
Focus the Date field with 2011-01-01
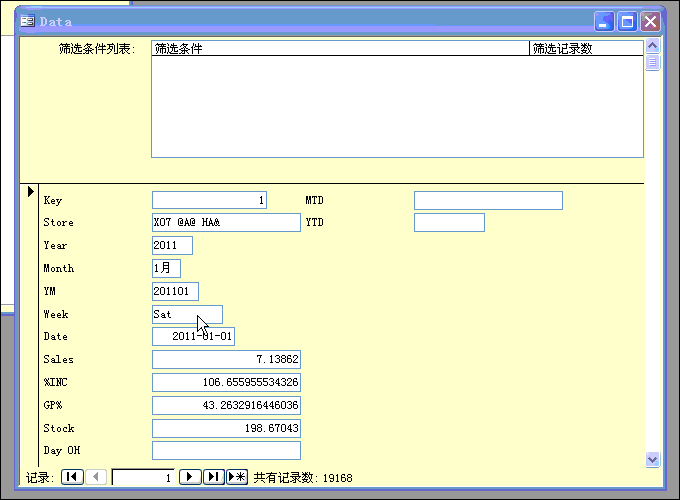point(194,337)
